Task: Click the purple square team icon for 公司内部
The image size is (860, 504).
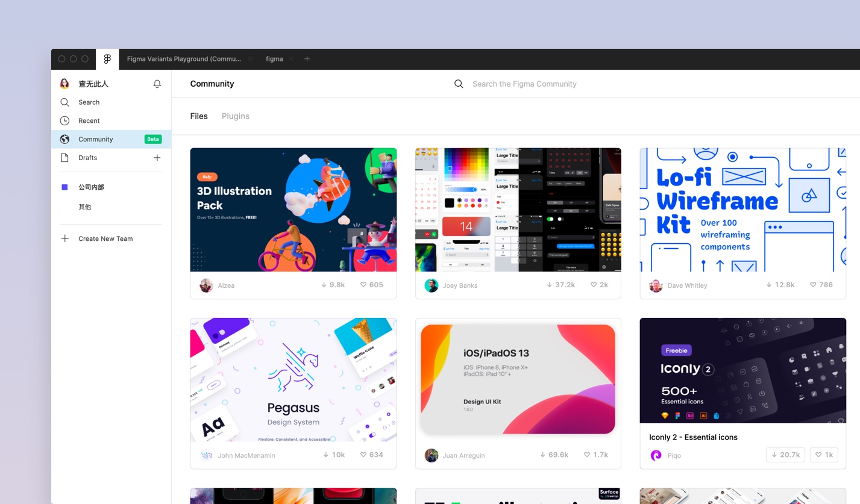Action: 65,187
